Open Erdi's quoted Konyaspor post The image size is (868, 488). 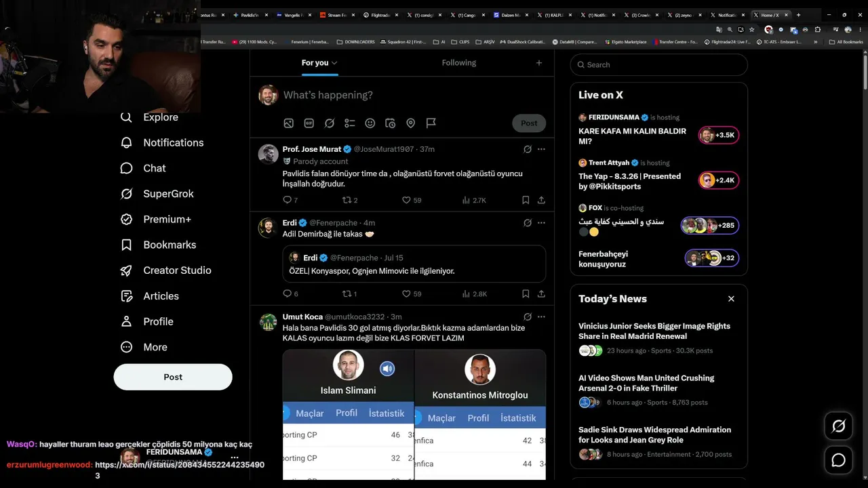414,264
